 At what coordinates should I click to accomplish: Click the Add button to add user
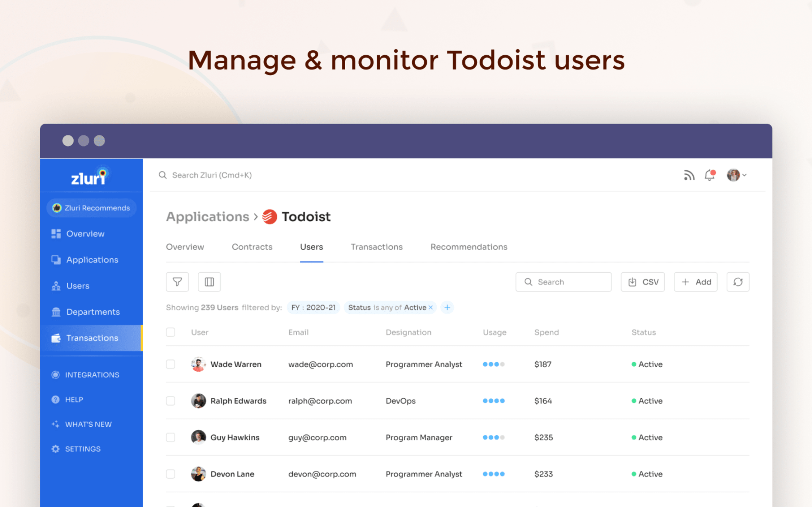(x=696, y=282)
